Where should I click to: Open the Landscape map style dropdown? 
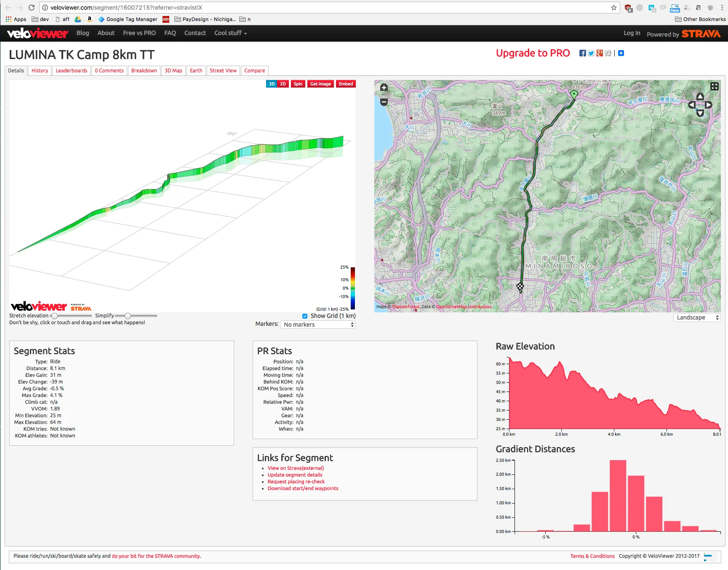[697, 318]
